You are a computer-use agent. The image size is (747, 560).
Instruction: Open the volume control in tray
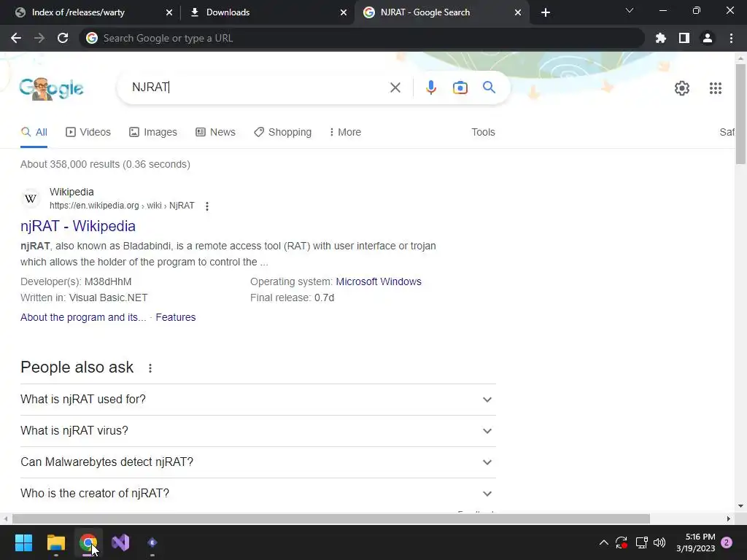click(x=659, y=542)
